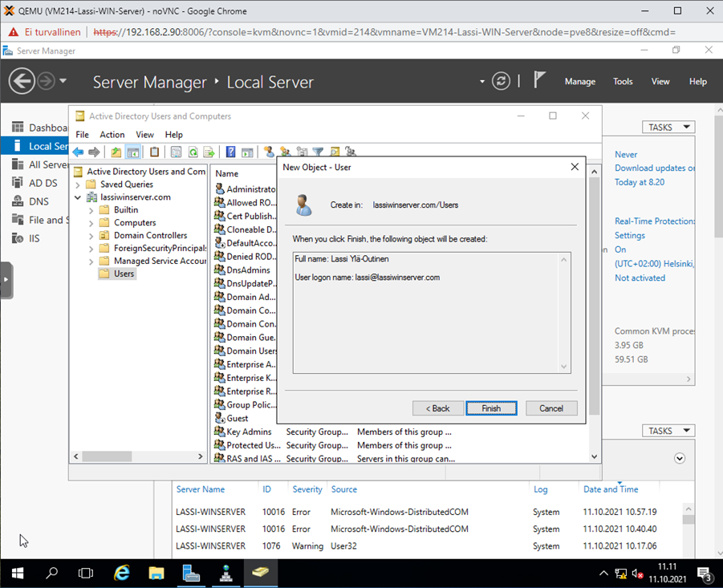This screenshot has width=723, height=588.
Task: Click the Add to group toolbar icon
Action: (x=351, y=152)
